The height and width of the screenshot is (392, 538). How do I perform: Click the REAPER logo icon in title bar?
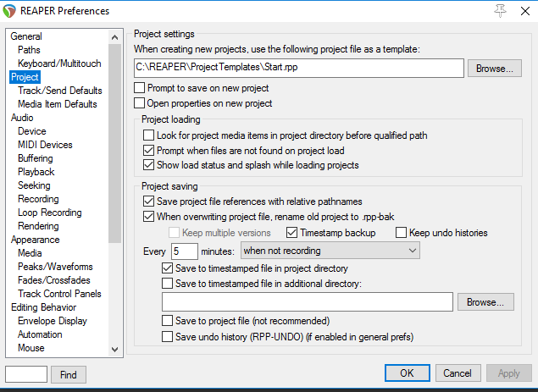(9, 11)
